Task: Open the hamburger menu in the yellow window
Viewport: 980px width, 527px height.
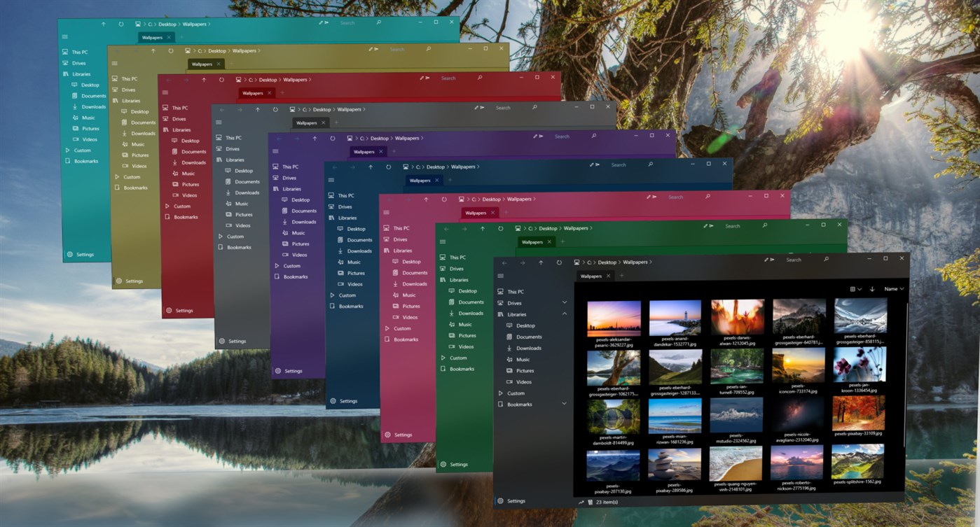Action: 115,64
